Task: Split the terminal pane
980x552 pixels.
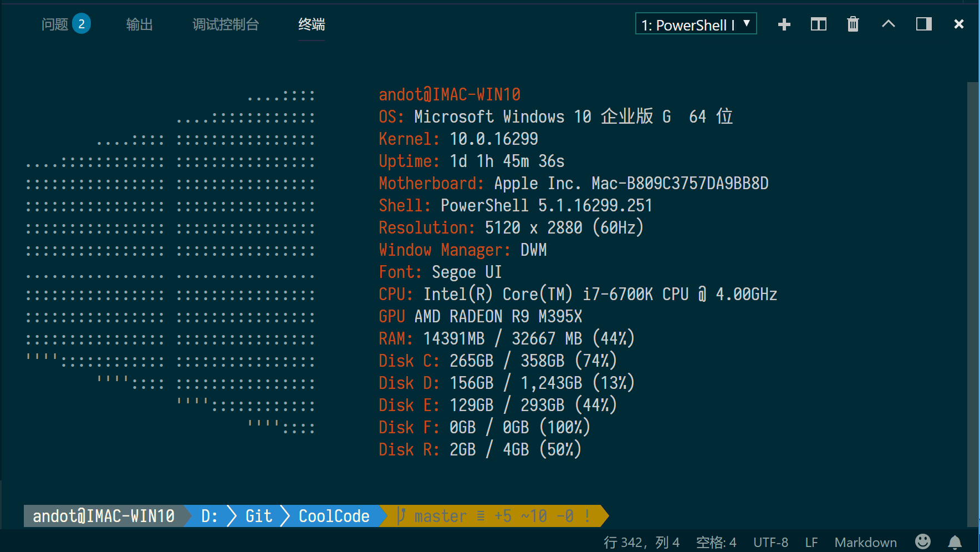Action: 818,24
